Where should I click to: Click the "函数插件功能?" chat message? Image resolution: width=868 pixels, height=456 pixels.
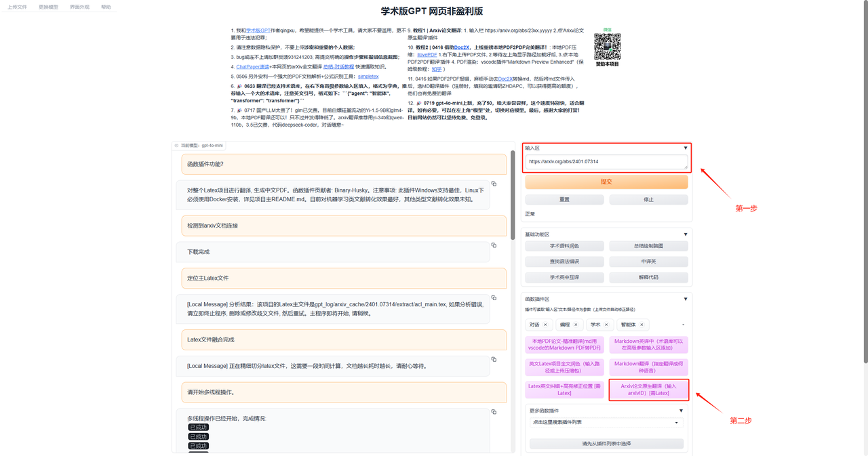click(343, 164)
